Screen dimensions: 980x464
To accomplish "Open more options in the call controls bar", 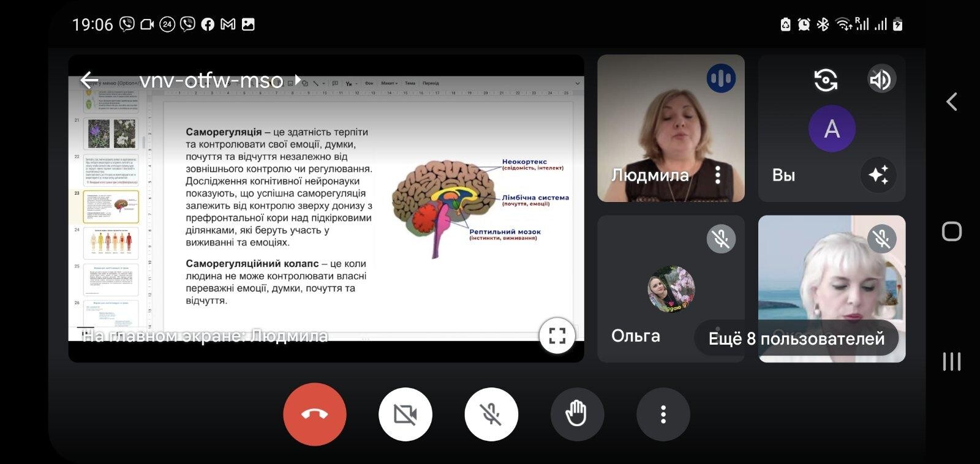I will (x=663, y=414).
